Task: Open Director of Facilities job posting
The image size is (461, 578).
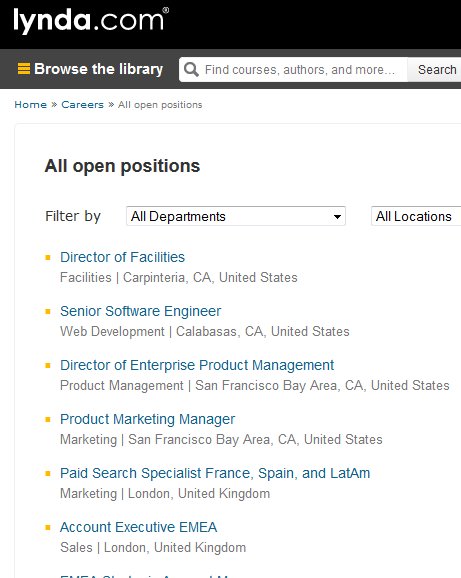Action: [x=122, y=257]
